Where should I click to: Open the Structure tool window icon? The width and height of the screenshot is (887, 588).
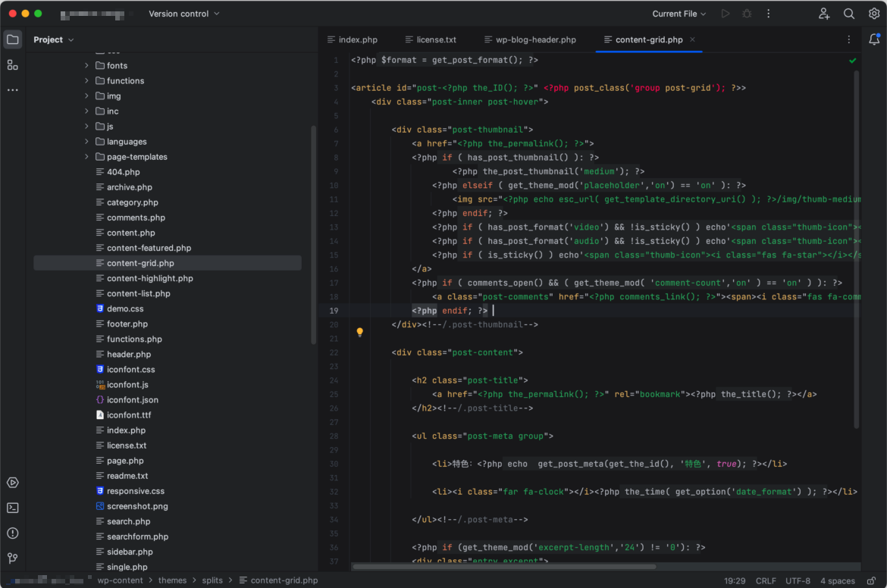tap(12, 64)
